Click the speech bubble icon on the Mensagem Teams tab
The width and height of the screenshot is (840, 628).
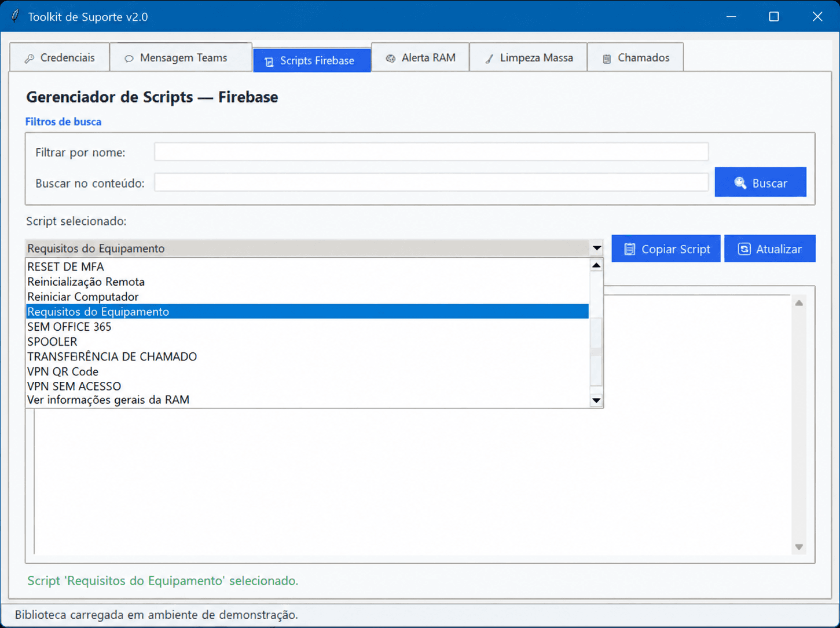[129, 58]
